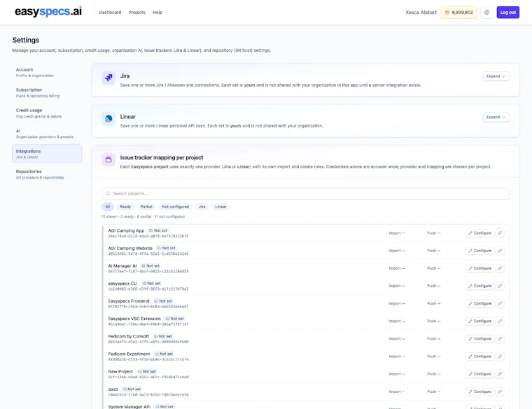This screenshot has width=532, height=409.
Task: Click link icon for AI Manager AI
Action: (x=499, y=268)
